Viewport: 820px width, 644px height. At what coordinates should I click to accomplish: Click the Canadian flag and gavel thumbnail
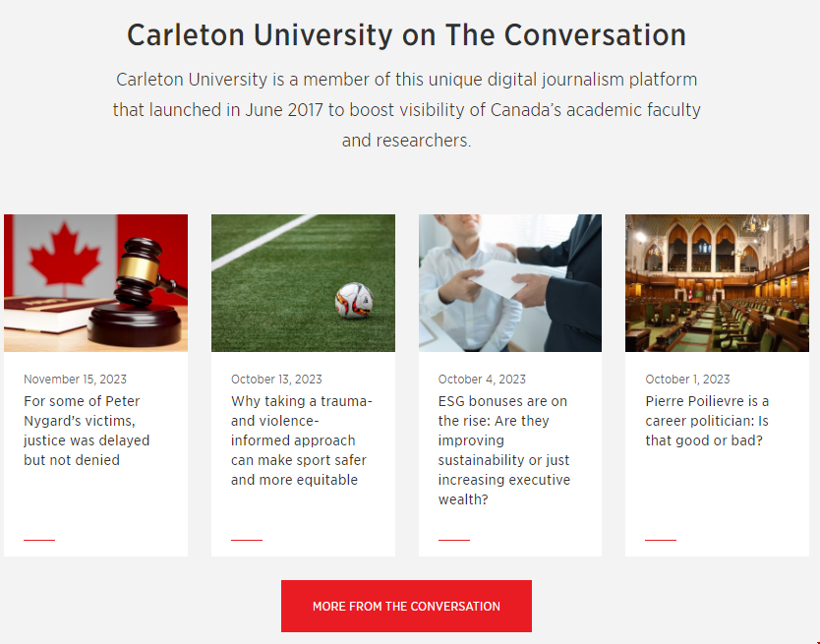point(95,283)
